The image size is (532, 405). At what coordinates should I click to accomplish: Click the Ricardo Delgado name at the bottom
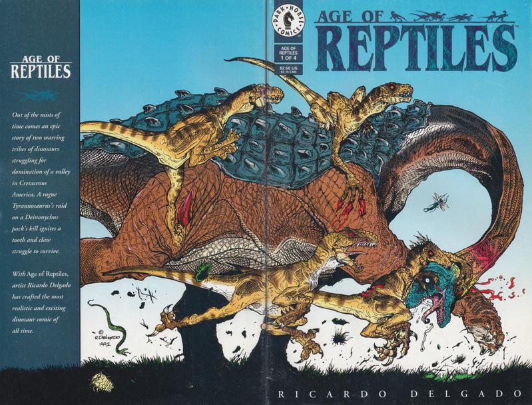point(399,394)
